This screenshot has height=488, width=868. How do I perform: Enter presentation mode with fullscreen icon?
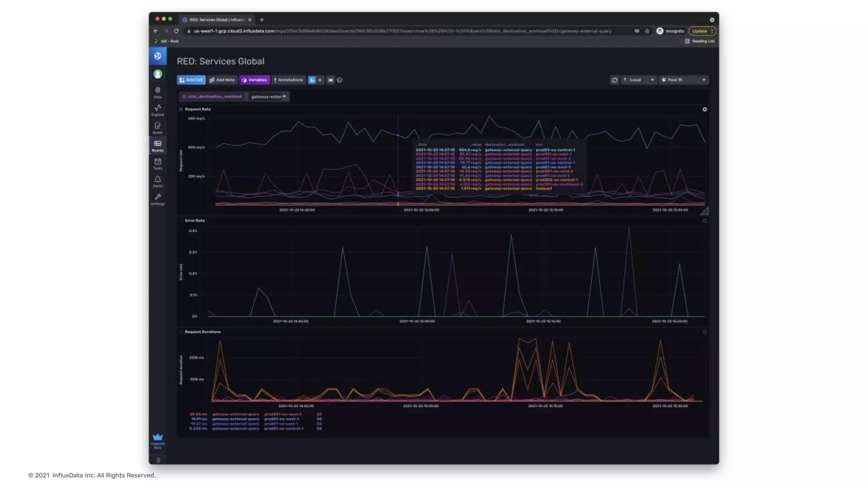pyautogui.click(x=330, y=80)
